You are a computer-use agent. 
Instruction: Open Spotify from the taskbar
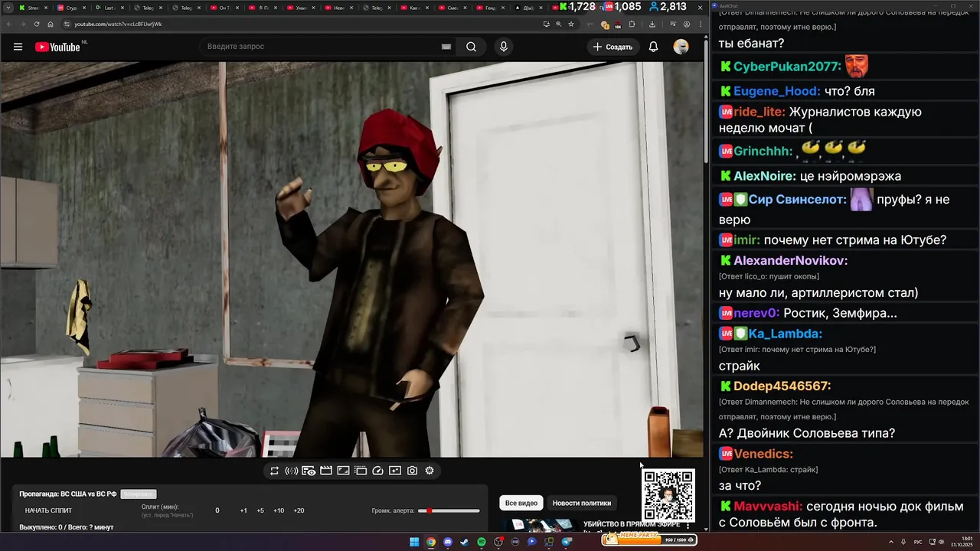point(482,542)
